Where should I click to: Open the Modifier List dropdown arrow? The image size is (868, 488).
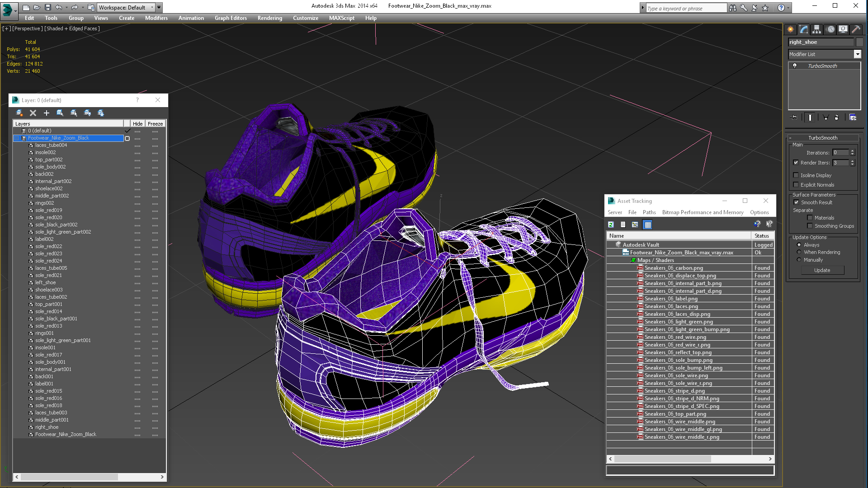(x=857, y=54)
